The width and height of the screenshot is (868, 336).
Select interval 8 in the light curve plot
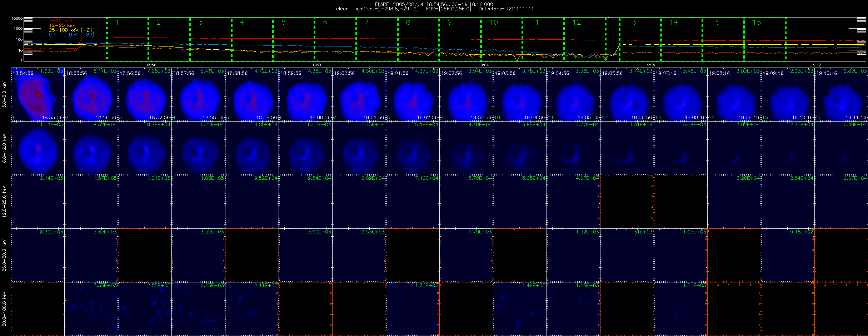click(x=419, y=39)
